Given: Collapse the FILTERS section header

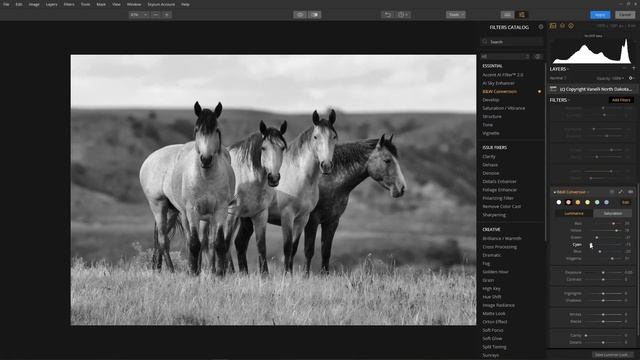Looking at the screenshot, I should click(559, 100).
